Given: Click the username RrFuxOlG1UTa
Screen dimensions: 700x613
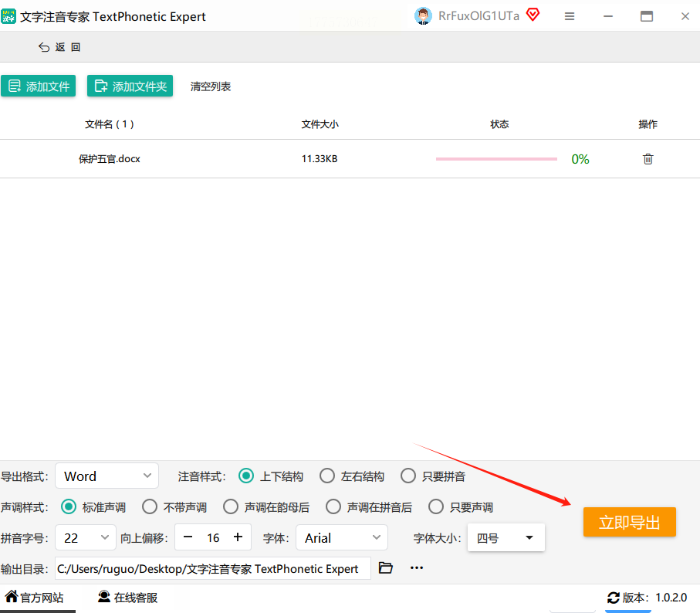Looking at the screenshot, I should 479,16.
